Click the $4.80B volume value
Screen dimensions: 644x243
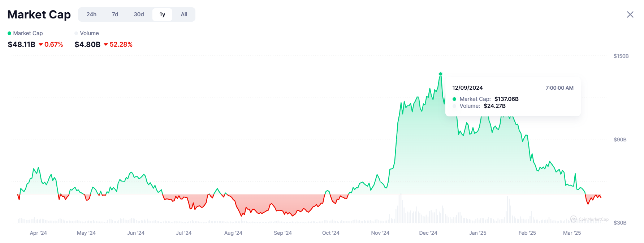tap(87, 44)
